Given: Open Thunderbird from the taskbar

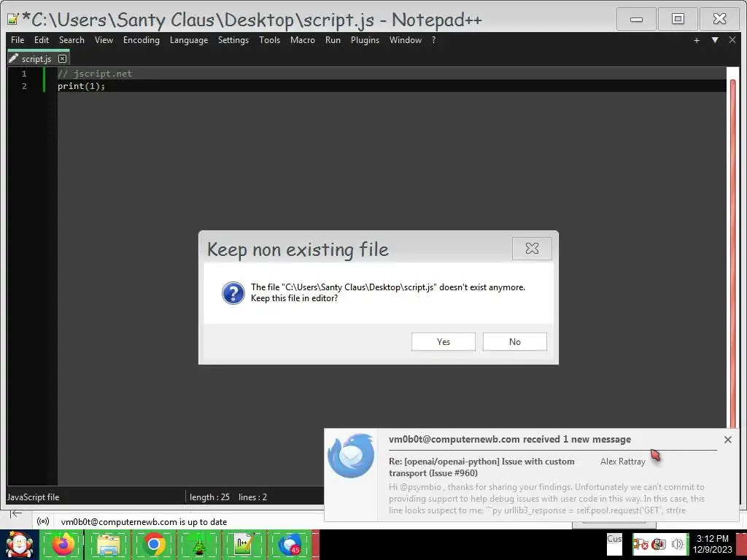Looking at the screenshot, I should pyautogui.click(x=289, y=545).
